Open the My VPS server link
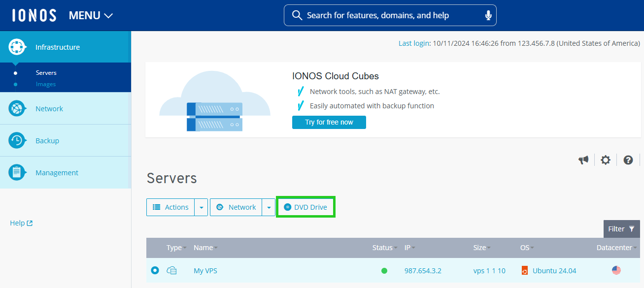The image size is (644, 288). click(x=205, y=271)
